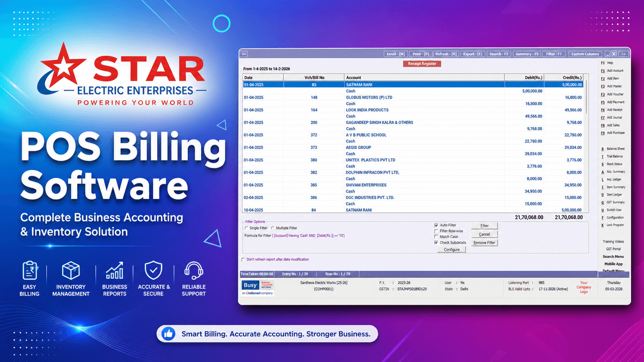The width and height of the screenshot is (644, 362).
Task: Open Search - F3 from the toolbar
Action: tap(499, 54)
